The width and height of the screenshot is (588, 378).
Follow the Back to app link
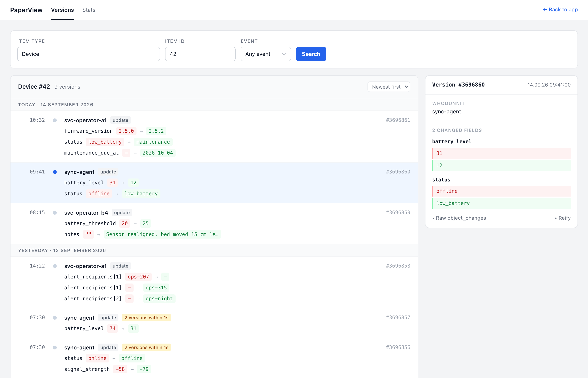click(x=560, y=10)
